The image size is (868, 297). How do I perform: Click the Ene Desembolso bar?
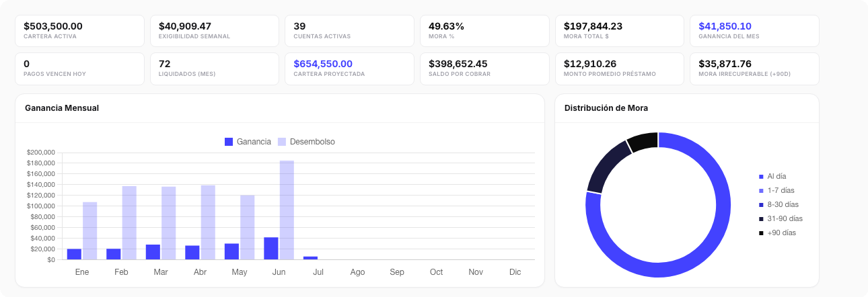[x=89, y=230]
